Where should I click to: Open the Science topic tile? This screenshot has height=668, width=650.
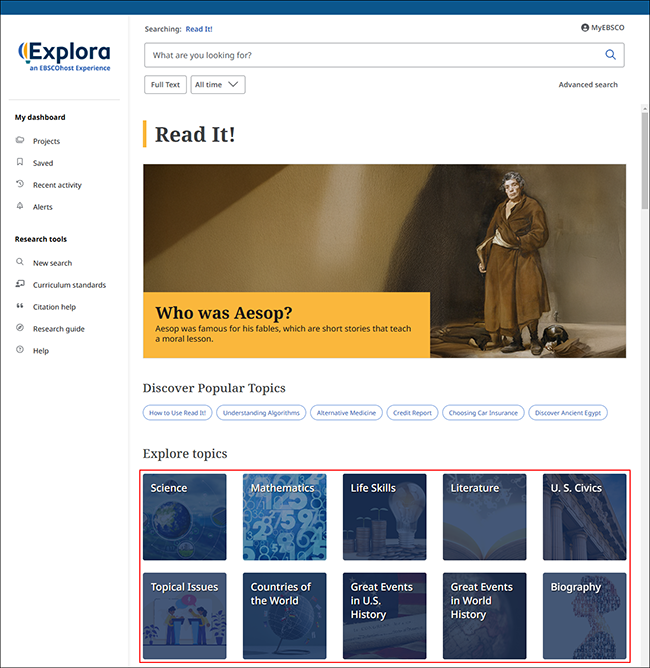pos(184,517)
